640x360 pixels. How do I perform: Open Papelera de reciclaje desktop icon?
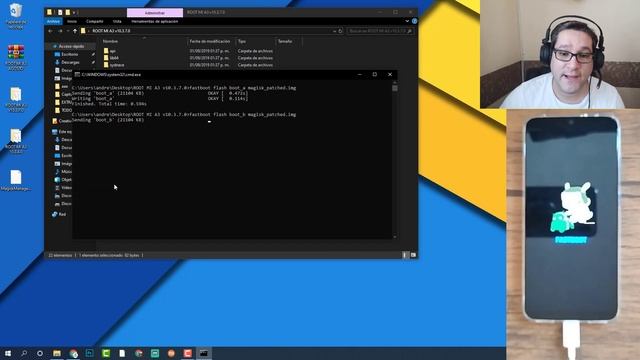pyautogui.click(x=16, y=16)
